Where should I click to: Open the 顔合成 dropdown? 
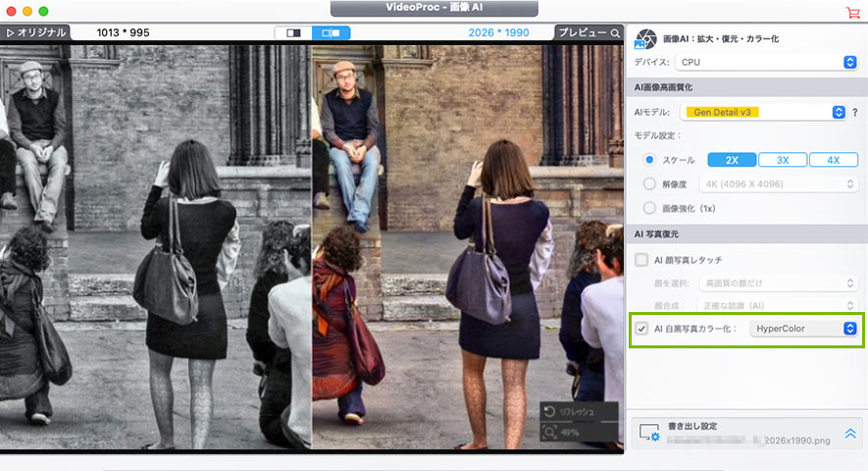pos(779,305)
